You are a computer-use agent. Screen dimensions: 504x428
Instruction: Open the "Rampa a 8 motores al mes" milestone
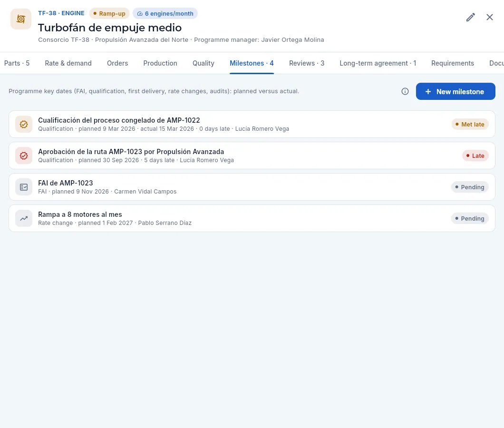click(x=252, y=219)
